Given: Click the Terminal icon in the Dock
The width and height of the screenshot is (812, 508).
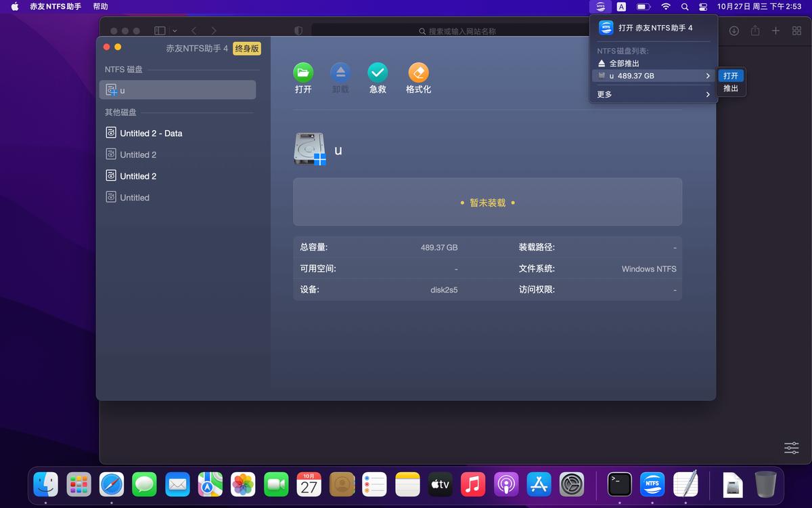Looking at the screenshot, I should pos(619,484).
